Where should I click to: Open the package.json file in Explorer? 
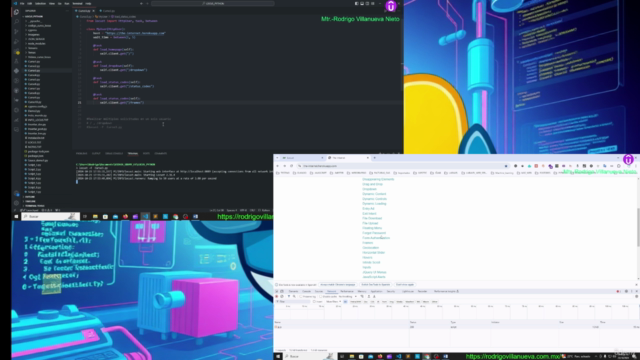pos(36,156)
